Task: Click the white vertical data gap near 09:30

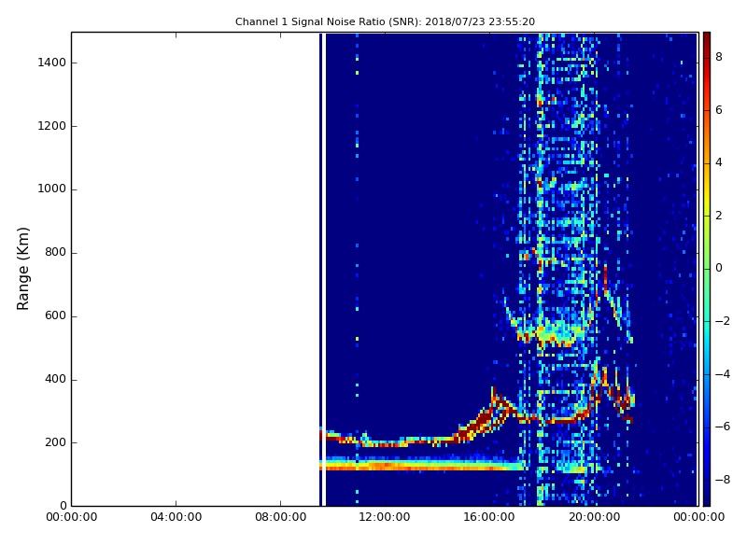Action: [x=324, y=269]
